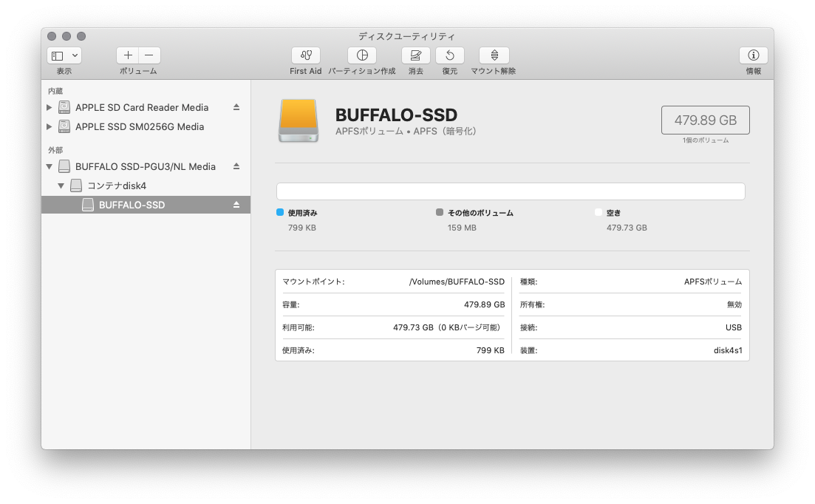This screenshot has height=504, width=815.
Task: Click the BUFFALO-SSD volume icon in sidebar
Action: [88, 205]
